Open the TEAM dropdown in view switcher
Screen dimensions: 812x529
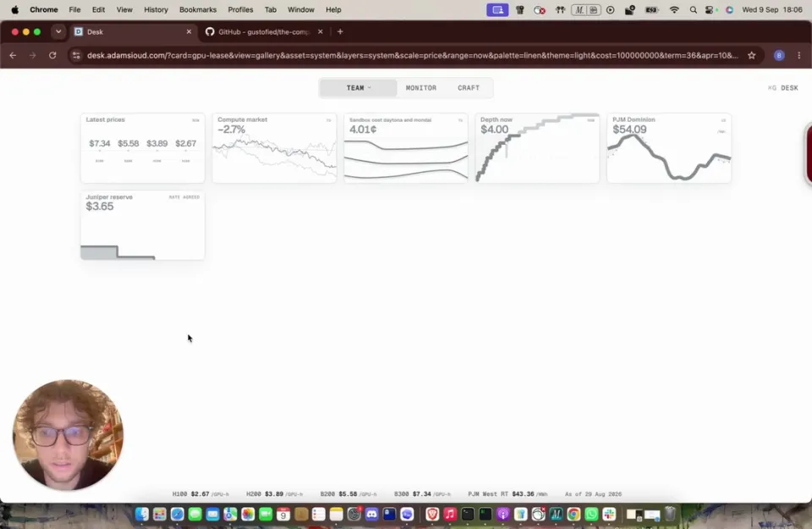(359, 88)
